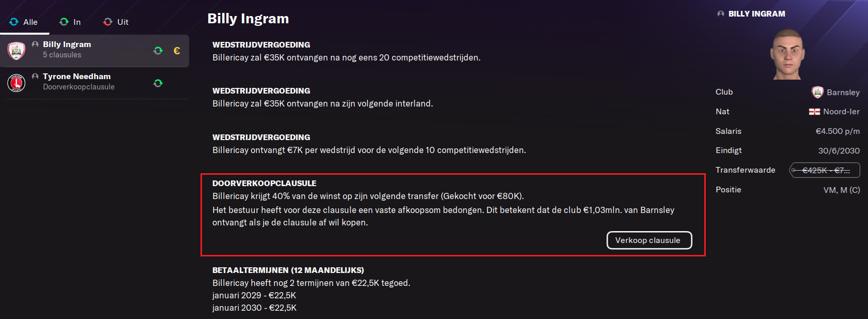This screenshot has width=868, height=319.
Task: Click the person icon beside BILLY INGRAM header
Action: (x=721, y=14)
